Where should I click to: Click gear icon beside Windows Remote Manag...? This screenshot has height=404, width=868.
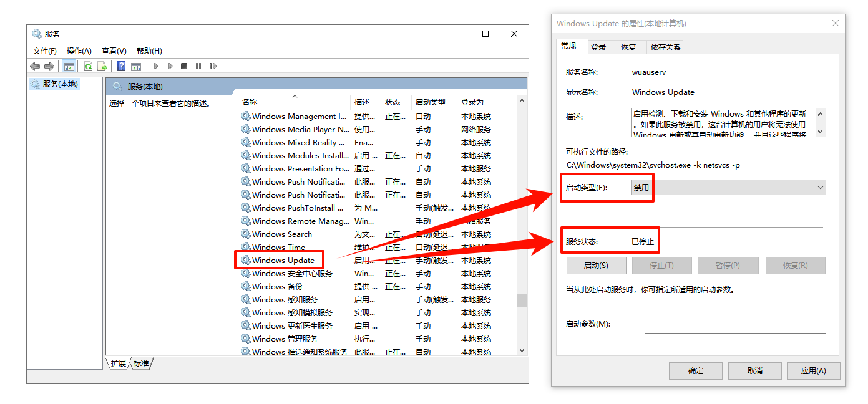[246, 221]
